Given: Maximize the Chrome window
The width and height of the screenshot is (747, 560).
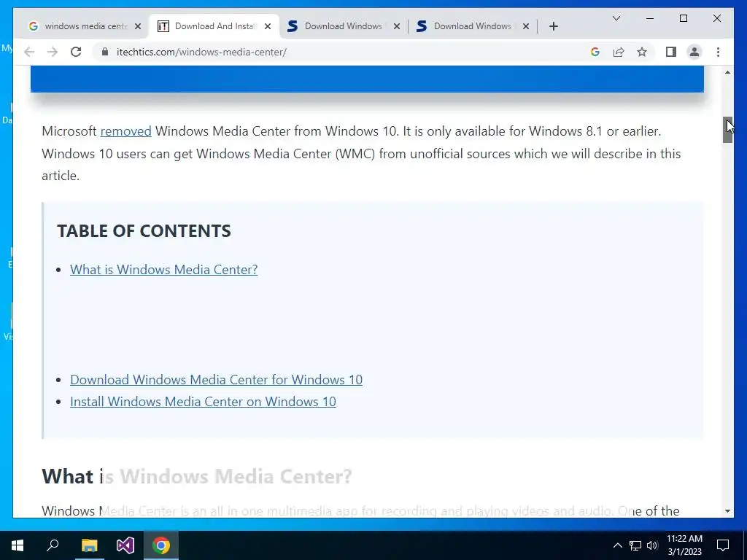Looking at the screenshot, I should point(683,18).
